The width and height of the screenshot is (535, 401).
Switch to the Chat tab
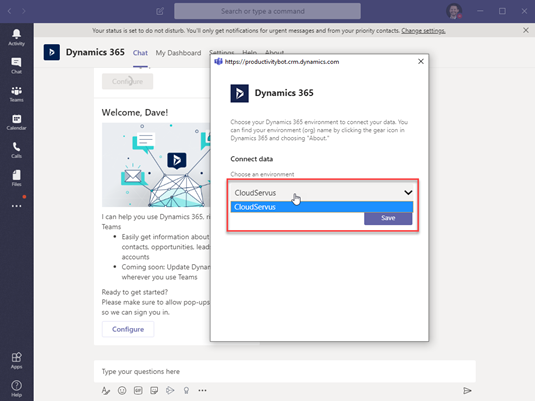coord(140,53)
